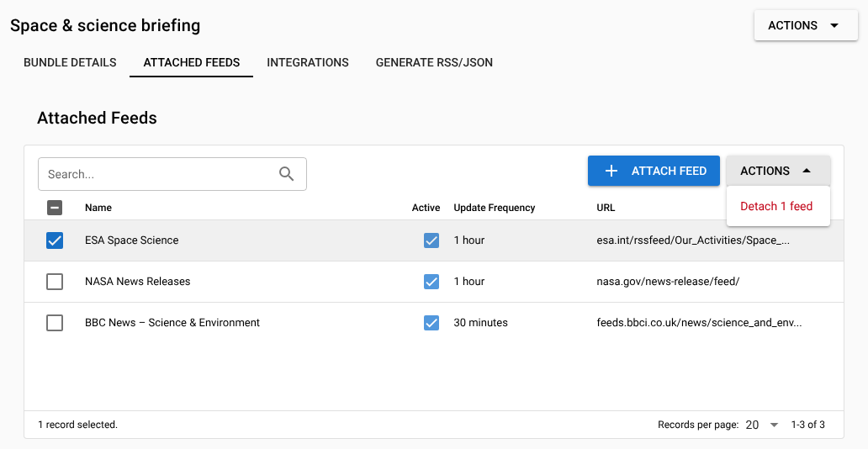The width and height of the screenshot is (868, 449).
Task: Click the nasa.gov/news-release/feed/ URL cell
Action: click(x=668, y=281)
